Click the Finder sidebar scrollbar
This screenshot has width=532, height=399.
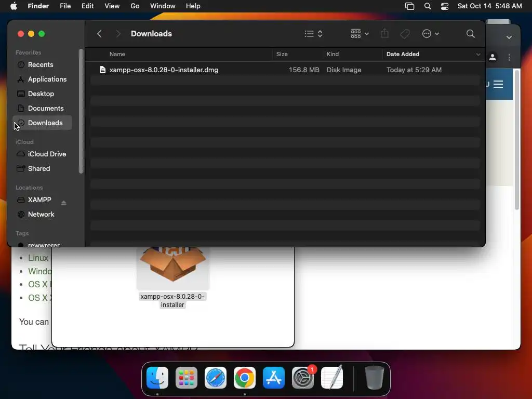coord(81,111)
